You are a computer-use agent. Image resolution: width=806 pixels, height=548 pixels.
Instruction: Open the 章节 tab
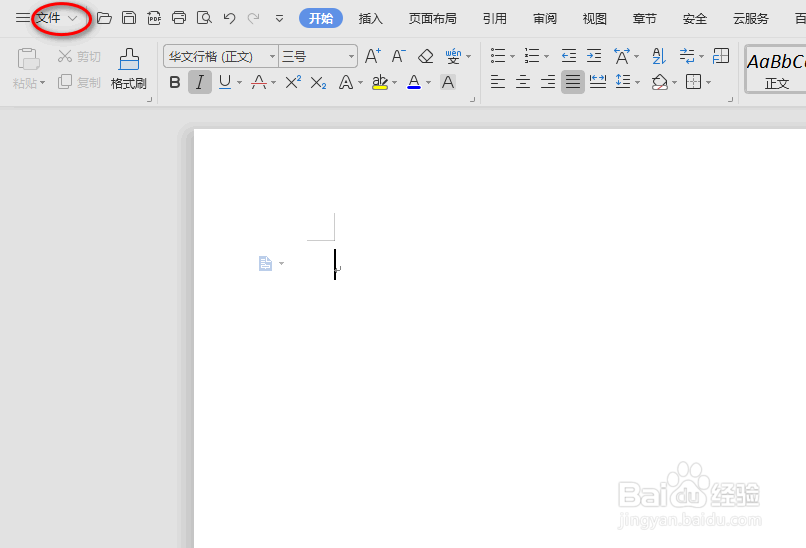(x=645, y=19)
